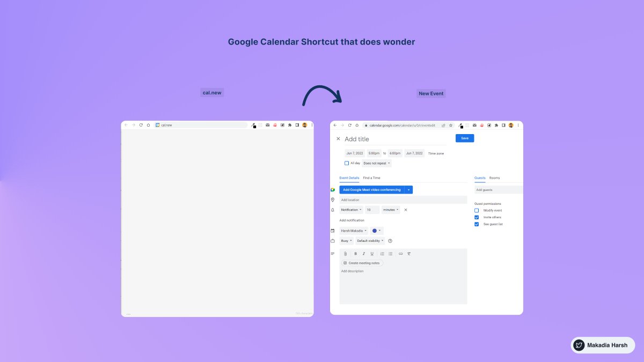Check the All day checkbox
644x362 pixels.
pos(347,163)
